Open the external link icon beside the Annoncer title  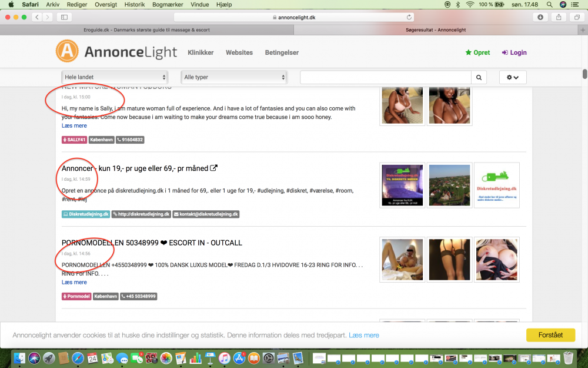pos(214,168)
